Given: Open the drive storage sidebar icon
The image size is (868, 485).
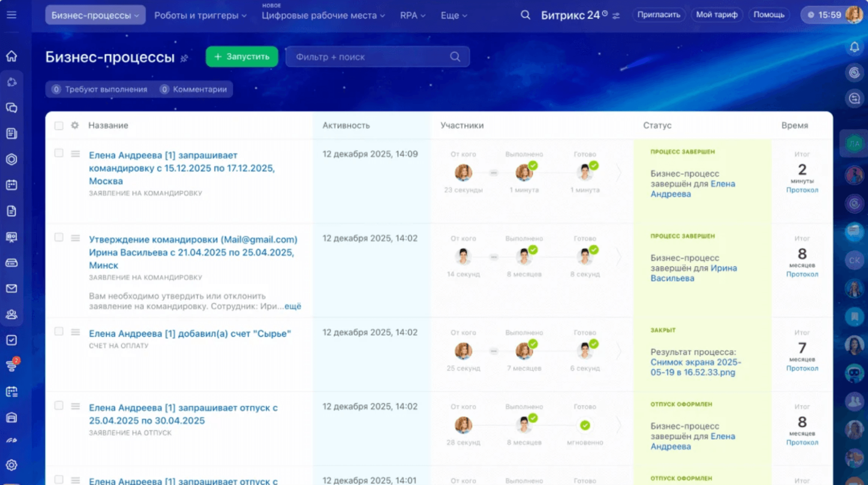Looking at the screenshot, I should pyautogui.click(x=12, y=263).
